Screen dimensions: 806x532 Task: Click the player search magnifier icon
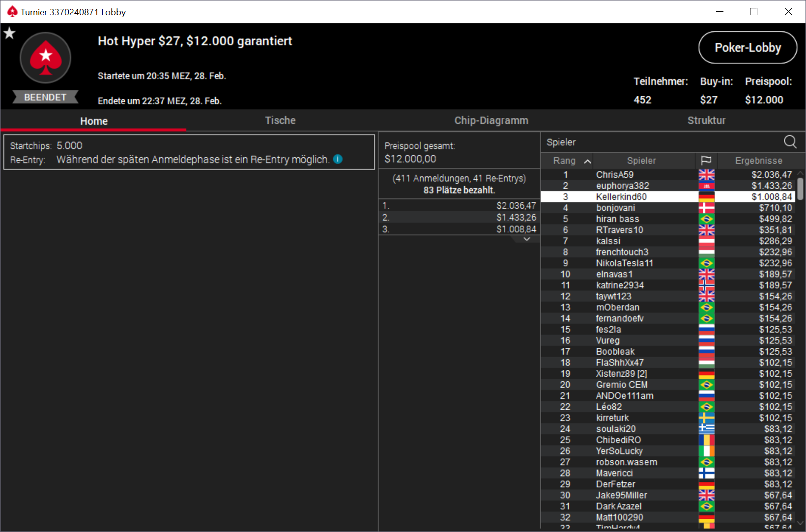click(x=790, y=142)
